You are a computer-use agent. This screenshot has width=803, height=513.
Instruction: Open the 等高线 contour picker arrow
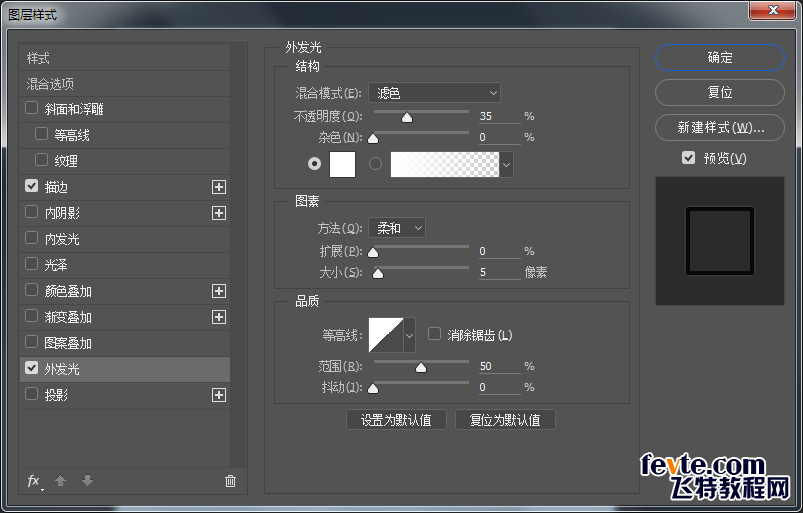click(x=409, y=336)
